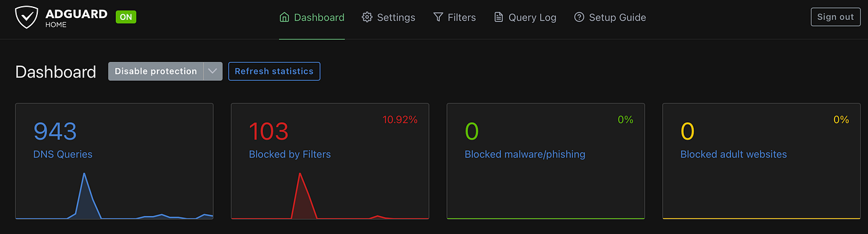This screenshot has width=868, height=234.
Task: Click the AdGuard shield logo icon
Action: tap(27, 17)
